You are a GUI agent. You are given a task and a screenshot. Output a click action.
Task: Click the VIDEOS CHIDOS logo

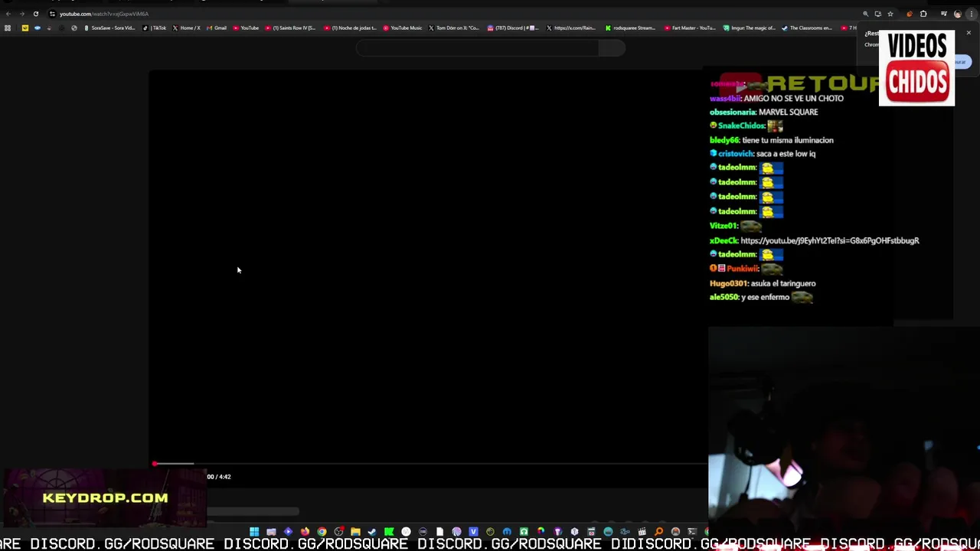click(916, 68)
